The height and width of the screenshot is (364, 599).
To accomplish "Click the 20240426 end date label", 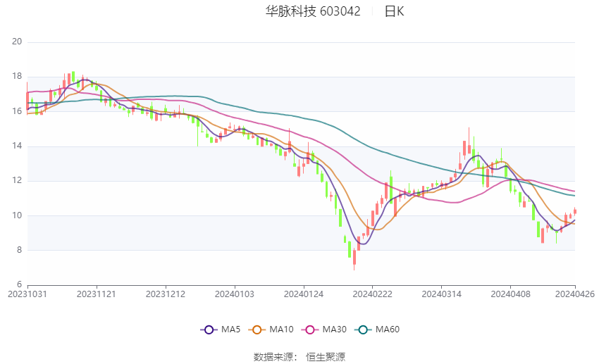I will (574, 294).
